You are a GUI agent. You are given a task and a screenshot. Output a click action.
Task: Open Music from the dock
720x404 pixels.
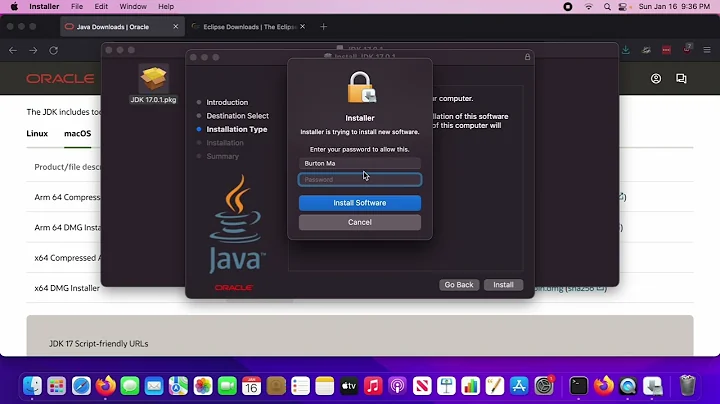tap(373, 386)
